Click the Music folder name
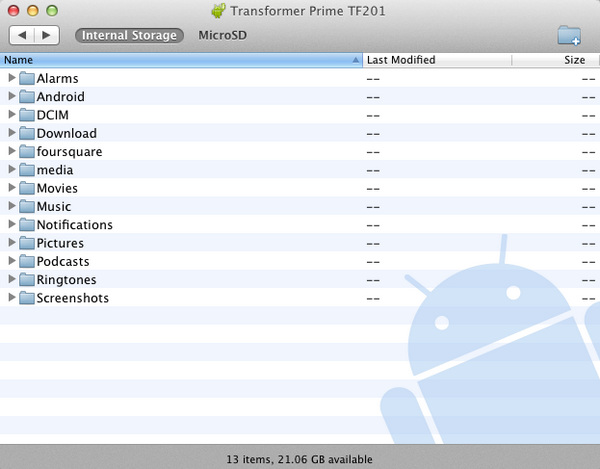The height and width of the screenshot is (469, 600). [54, 207]
